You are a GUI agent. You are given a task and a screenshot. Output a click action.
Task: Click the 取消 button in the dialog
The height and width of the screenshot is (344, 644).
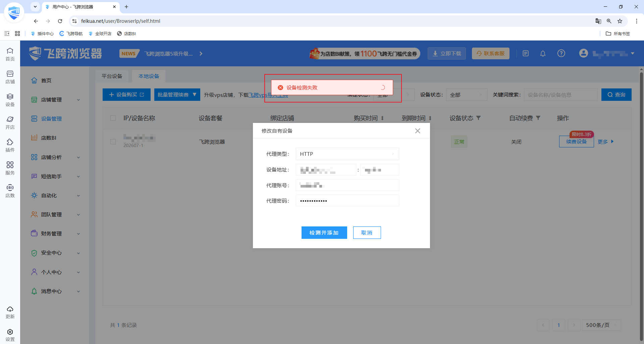click(x=367, y=233)
